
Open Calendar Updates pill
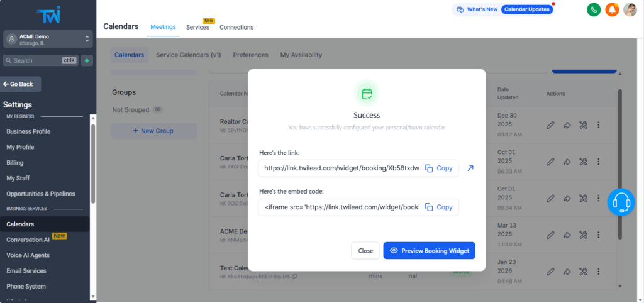[x=526, y=9]
